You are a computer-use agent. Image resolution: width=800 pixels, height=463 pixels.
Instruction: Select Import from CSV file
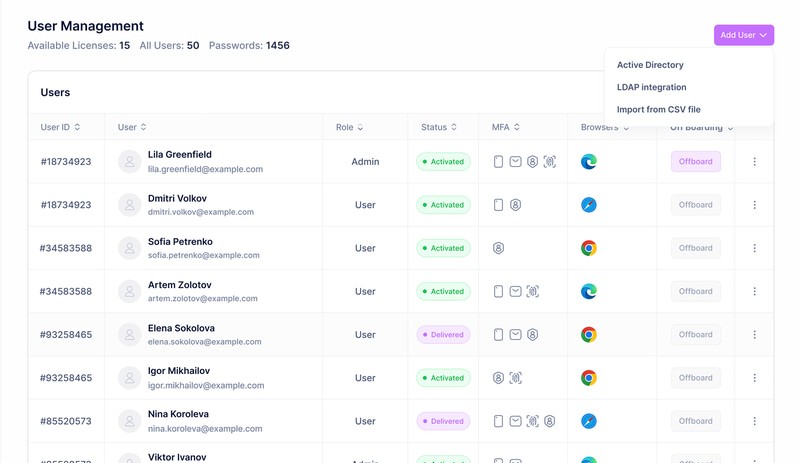pyautogui.click(x=658, y=109)
